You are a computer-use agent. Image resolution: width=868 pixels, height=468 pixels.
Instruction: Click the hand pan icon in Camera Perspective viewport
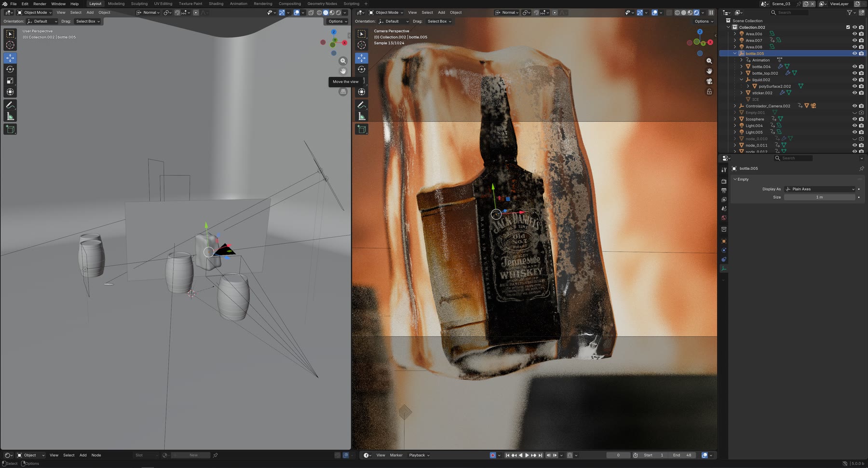[709, 71]
